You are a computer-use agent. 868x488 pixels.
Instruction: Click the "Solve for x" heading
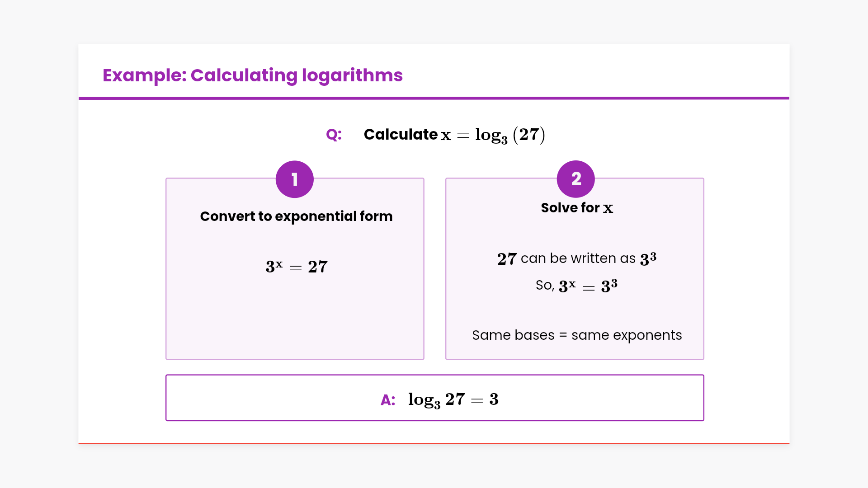click(x=577, y=208)
